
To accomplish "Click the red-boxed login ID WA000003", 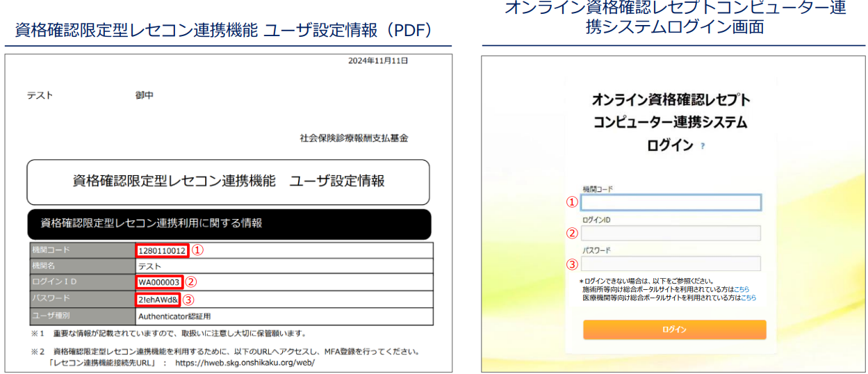I will pyautogui.click(x=159, y=282).
